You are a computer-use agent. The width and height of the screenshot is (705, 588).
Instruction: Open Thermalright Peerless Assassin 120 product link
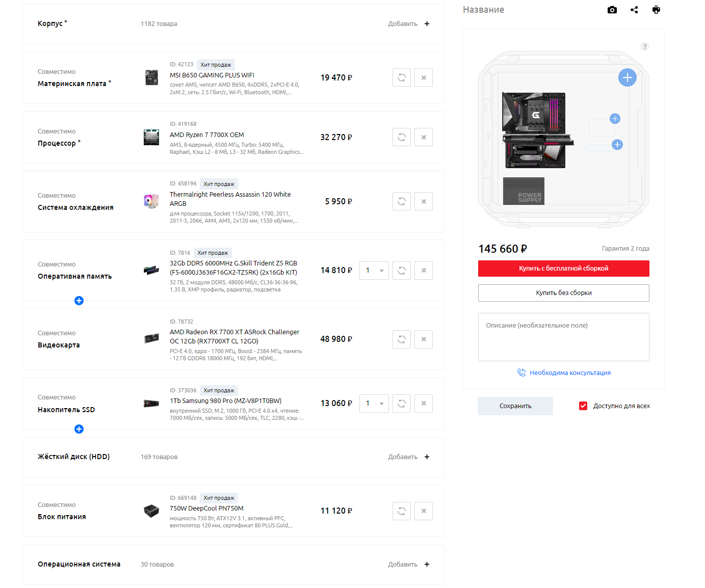coord(230,199)
